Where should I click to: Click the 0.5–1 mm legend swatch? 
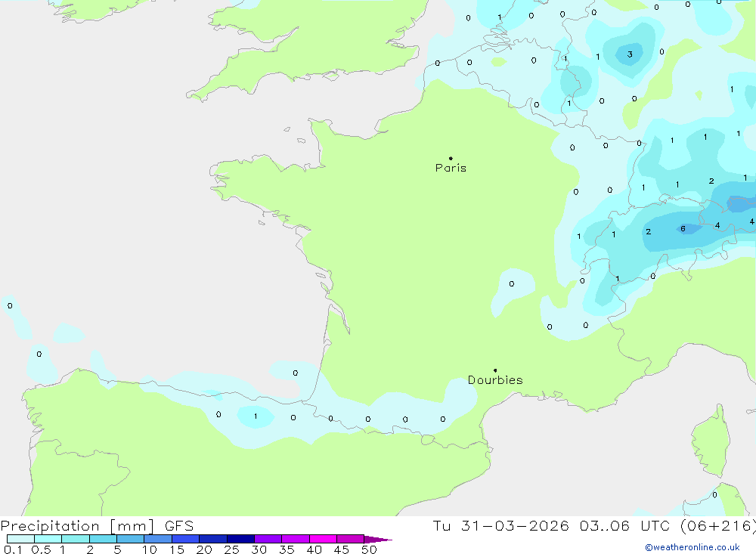click(48, 539)
